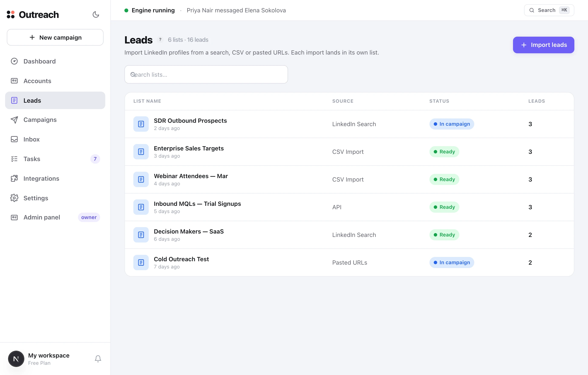Open Tasks in the sidebar
588x375 pixels.
55,159
